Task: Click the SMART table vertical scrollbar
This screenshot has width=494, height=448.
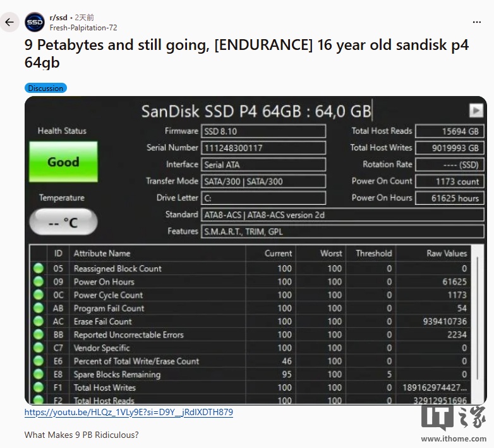Action: (x=478, y=318)
